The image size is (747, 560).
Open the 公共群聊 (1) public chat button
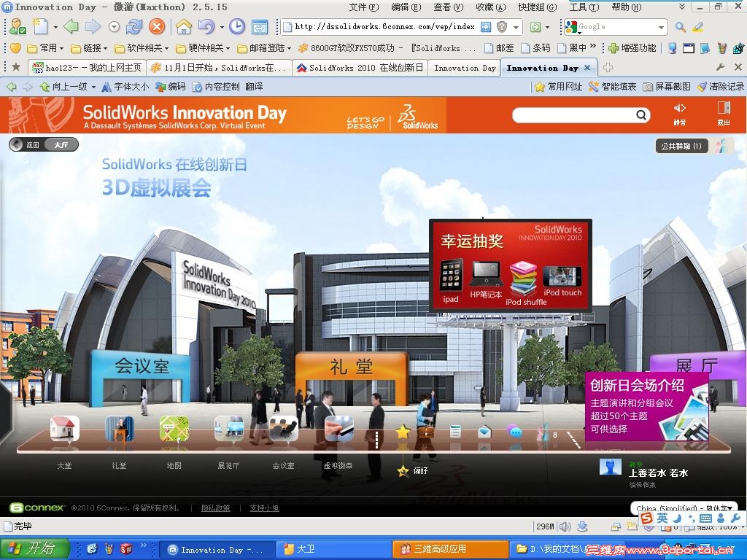tap(681, 146)
